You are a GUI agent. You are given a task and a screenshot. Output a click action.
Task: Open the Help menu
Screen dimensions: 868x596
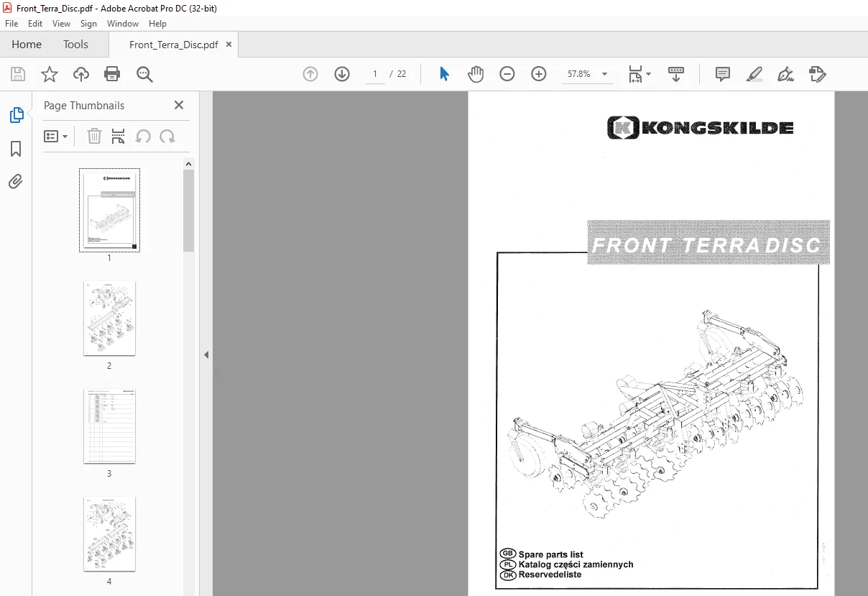coord(157,24)
